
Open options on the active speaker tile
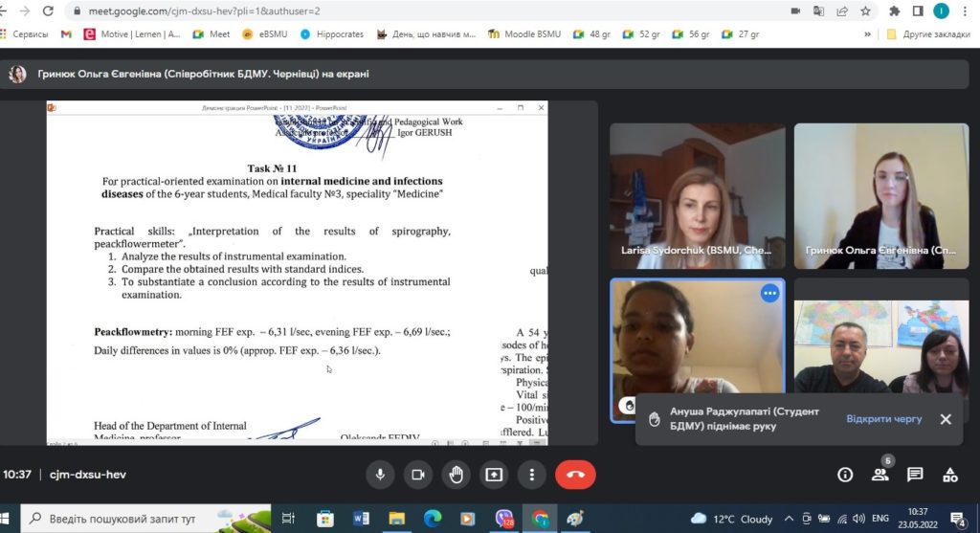pyautogui.click(x=770, y=293)
